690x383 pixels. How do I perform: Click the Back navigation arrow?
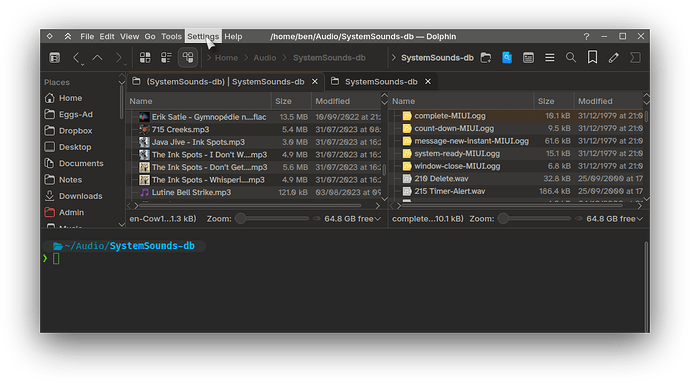point(77,58)
